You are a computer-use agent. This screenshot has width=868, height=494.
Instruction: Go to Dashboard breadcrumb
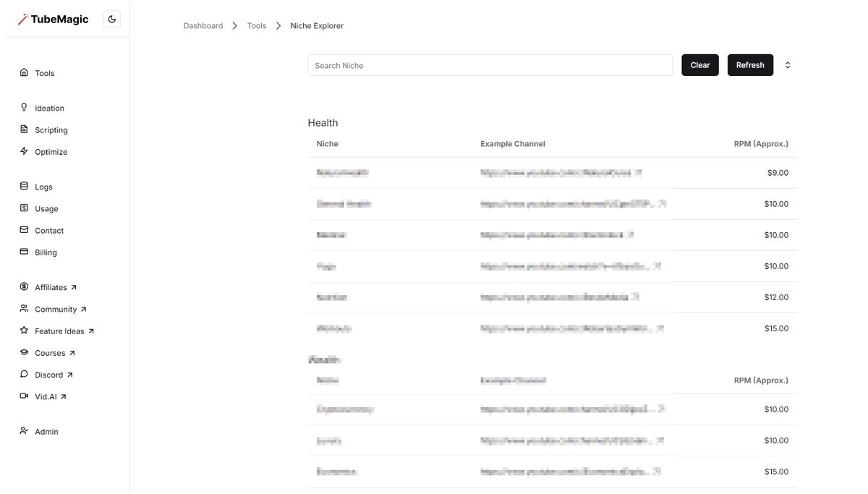(203, 26)
